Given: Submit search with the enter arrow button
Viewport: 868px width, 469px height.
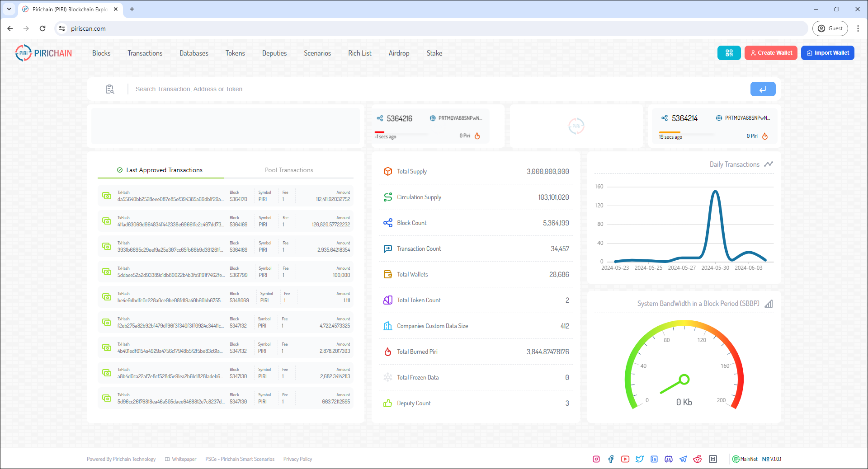Looking at the screenshot, I should point(763,89).
